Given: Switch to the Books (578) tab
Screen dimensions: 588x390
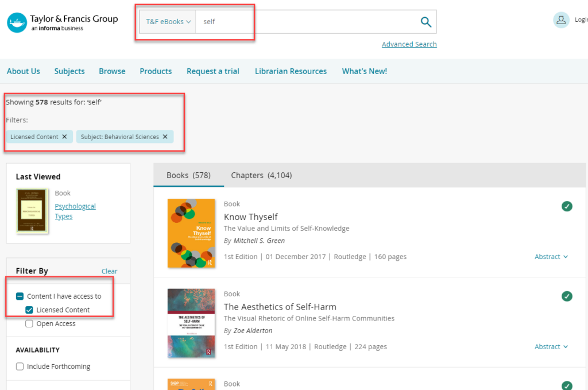Looking at the screenshot, I should pyautogui.click(x=188, y=175).
